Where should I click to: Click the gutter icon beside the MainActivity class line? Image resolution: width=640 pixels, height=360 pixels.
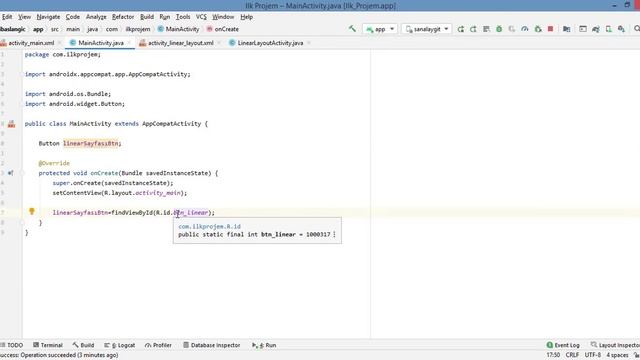click(11, 124)
